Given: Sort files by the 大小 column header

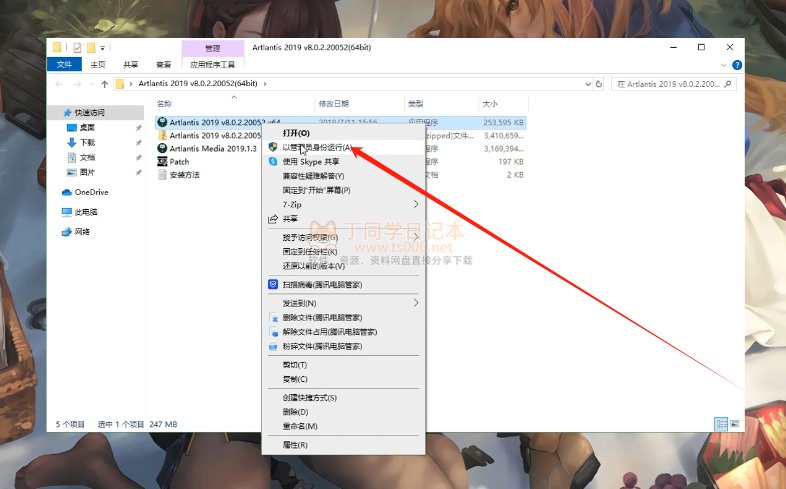Looking at the screenshot, I should pyautogui.click(x=490, y=103).
